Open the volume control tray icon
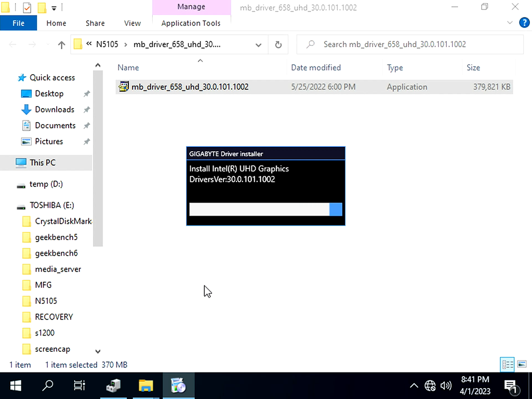Image resolution: width=532 pixels, height=399 pixels. pos(446,386)
